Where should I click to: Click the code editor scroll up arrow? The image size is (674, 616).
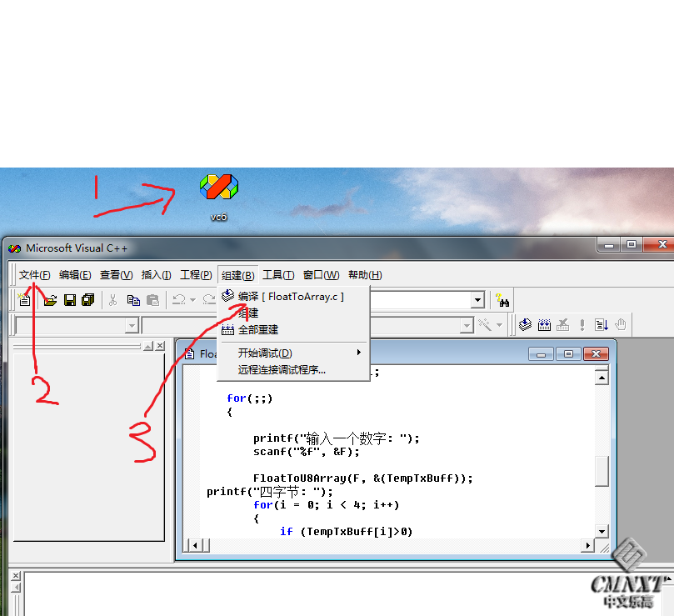tap(602, 378)
